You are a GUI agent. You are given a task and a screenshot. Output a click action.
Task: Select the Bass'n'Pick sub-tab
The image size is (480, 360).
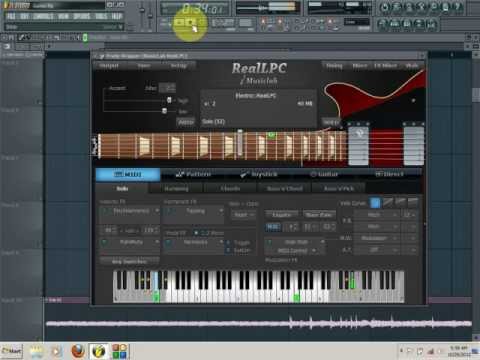(339, 189)
